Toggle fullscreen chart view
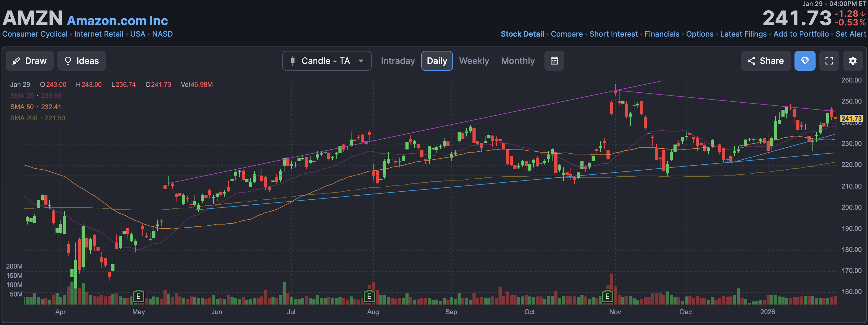This screenshot has height=325, width=868. click(x=829, y=60)
